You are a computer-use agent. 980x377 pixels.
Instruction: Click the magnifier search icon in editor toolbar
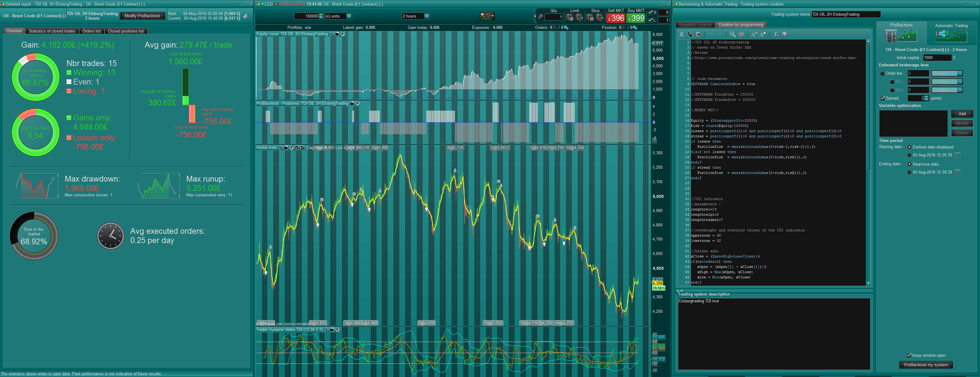733,35
